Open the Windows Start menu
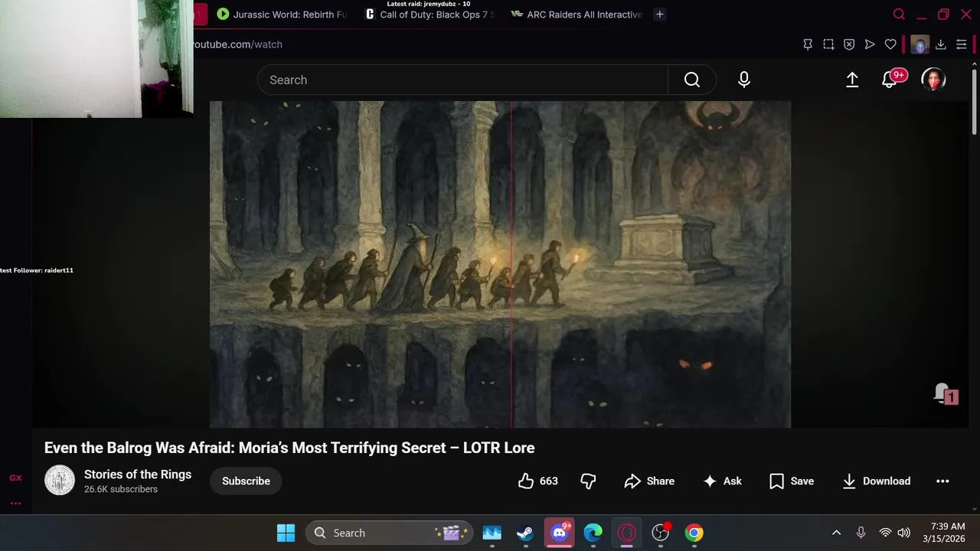The width and height of the screenshot is (980, 551). click(286, 533)
